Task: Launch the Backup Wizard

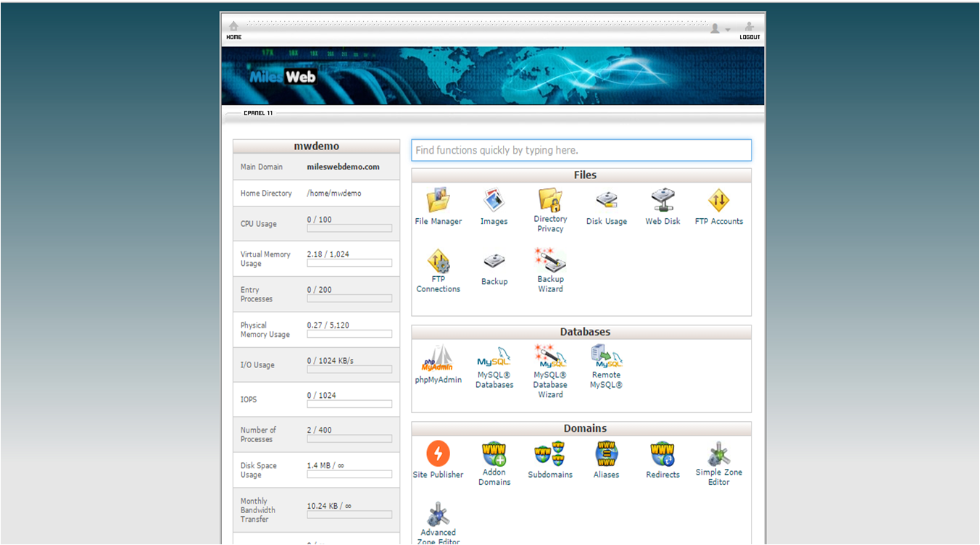Action: coord(550,260)
